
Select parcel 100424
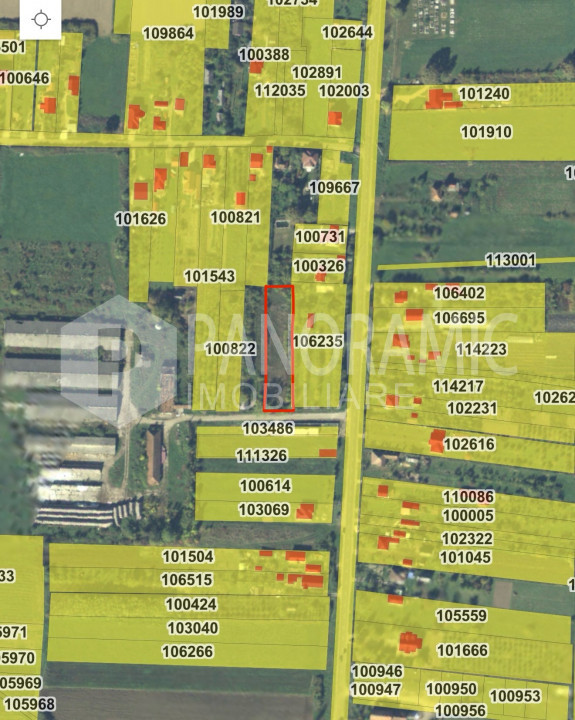191,604
